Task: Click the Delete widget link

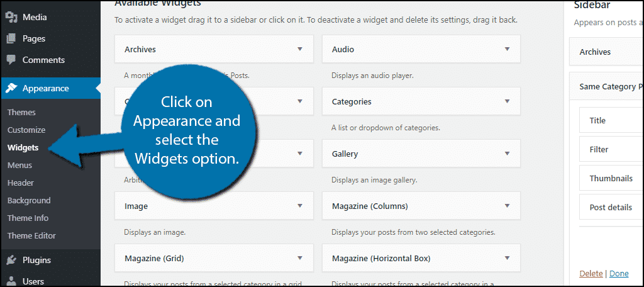Action: pyautogui.click(x=591, y=273)
